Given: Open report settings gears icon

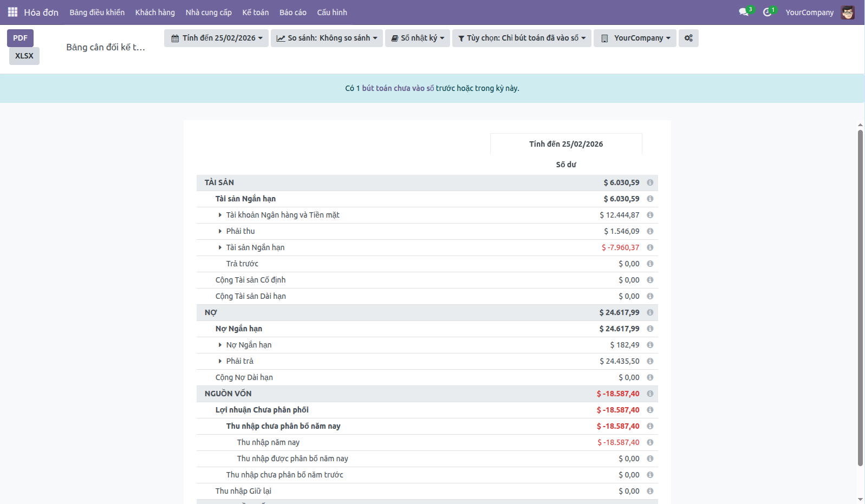Looking at the screenshot, I should (x=688, y=38).
